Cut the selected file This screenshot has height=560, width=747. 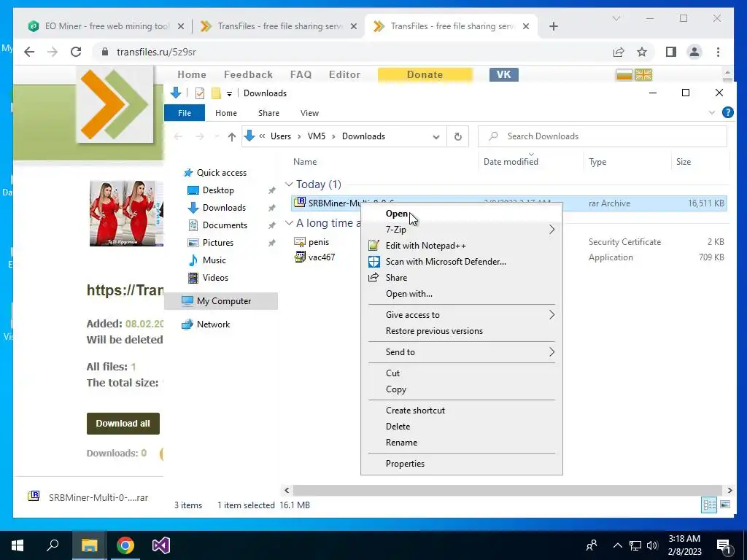click(x=392, y=373)
